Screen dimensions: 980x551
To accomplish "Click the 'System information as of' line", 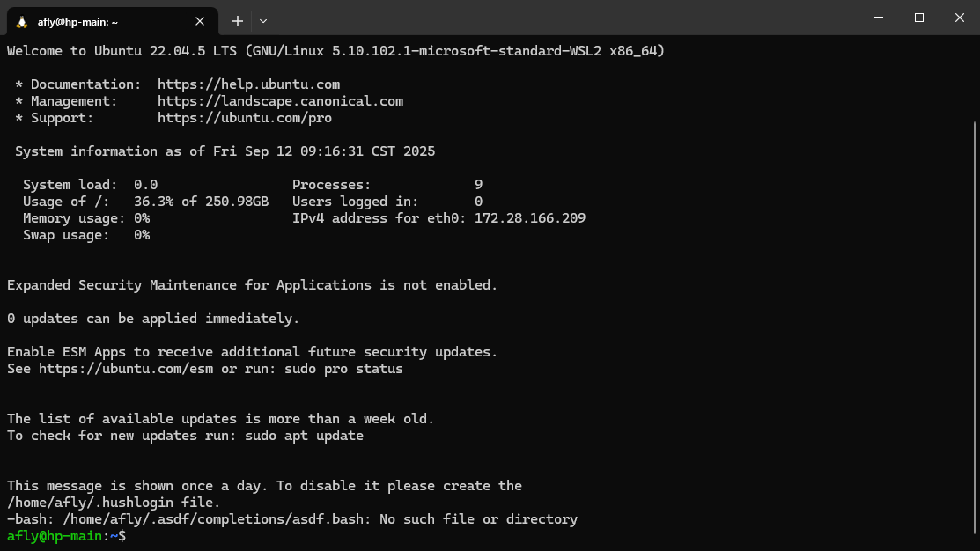I will (x=225, y=151).
